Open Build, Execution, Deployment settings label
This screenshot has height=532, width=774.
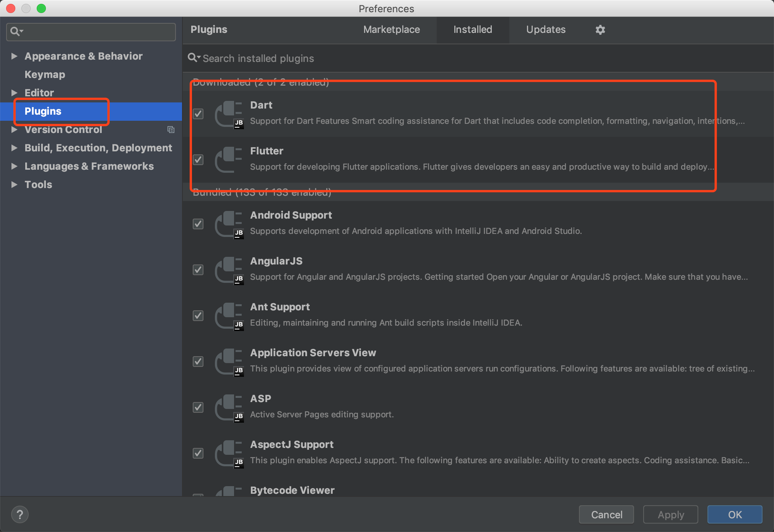pyautogui.click(x=98, y=148)
